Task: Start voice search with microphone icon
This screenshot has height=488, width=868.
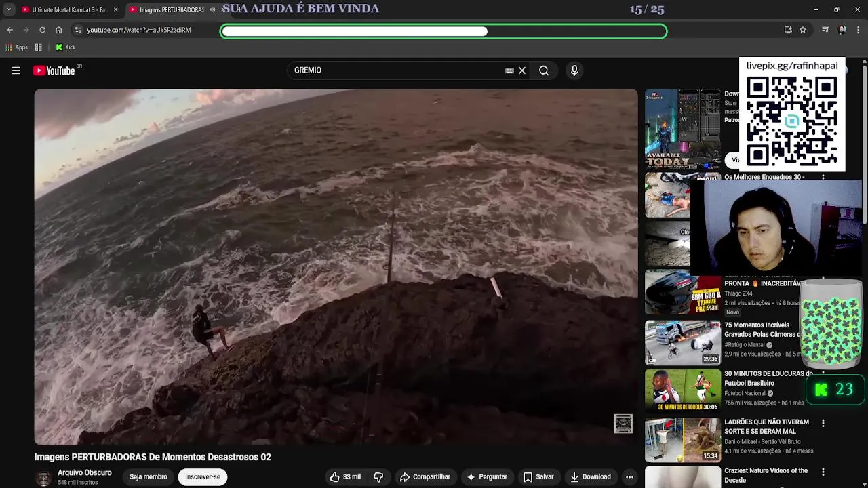Action: pos(574,70)
